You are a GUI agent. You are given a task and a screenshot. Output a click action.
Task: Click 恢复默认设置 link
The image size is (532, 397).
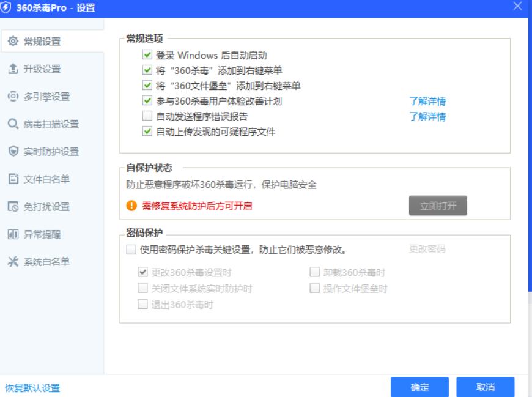32,387
